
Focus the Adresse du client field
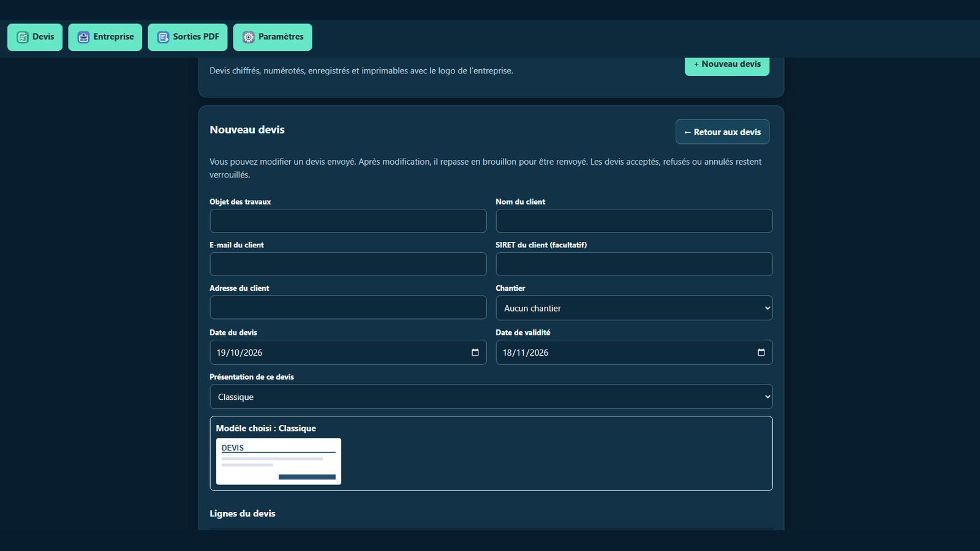[x=348, y=307]
